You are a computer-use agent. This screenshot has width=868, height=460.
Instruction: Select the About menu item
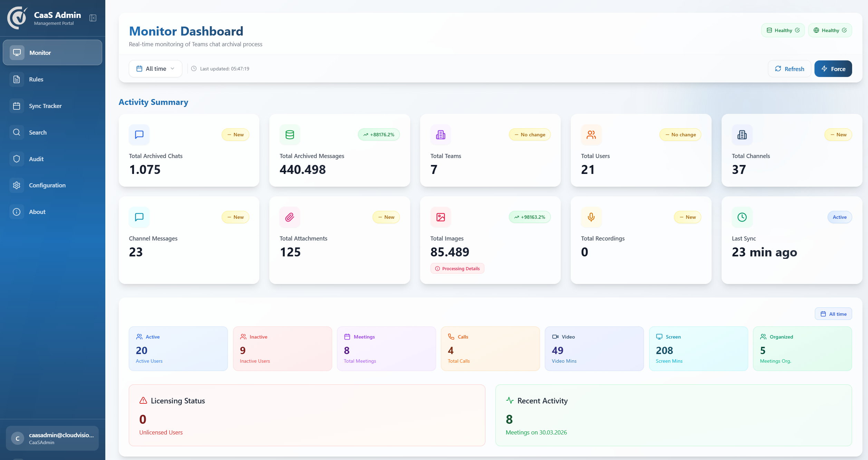(x=37, y=212)
